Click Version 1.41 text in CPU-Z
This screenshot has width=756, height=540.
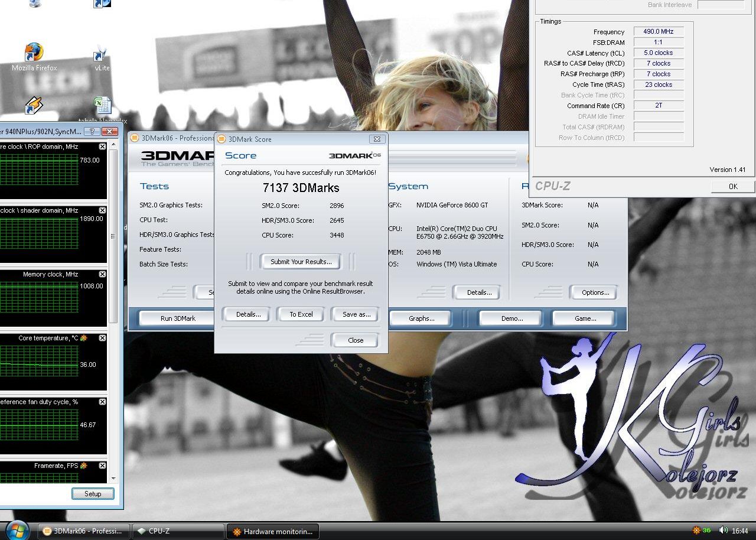[727, 170]
